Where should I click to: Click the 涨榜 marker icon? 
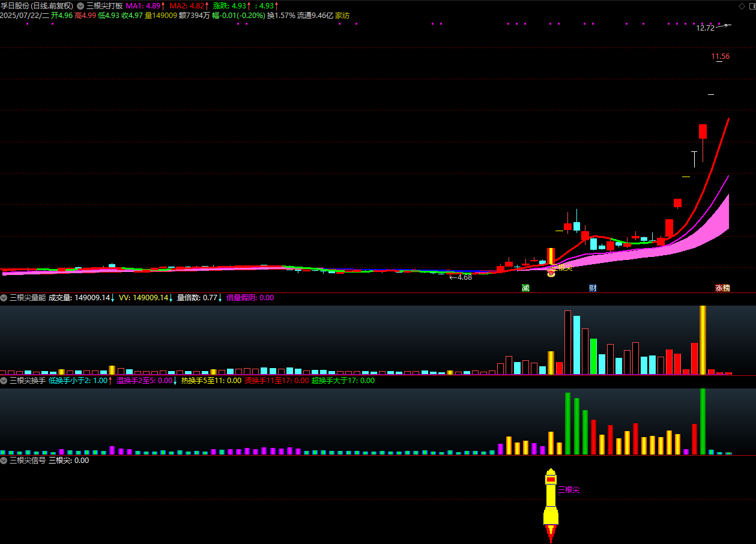pos(722,288)
